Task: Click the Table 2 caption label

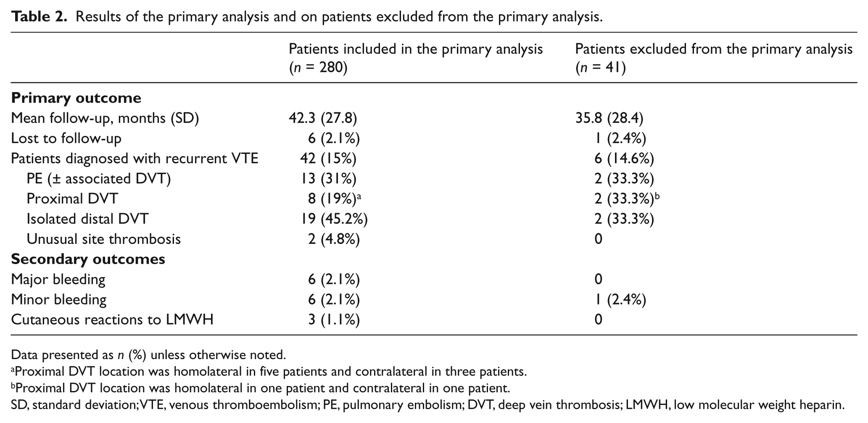Action: point(39,16)
